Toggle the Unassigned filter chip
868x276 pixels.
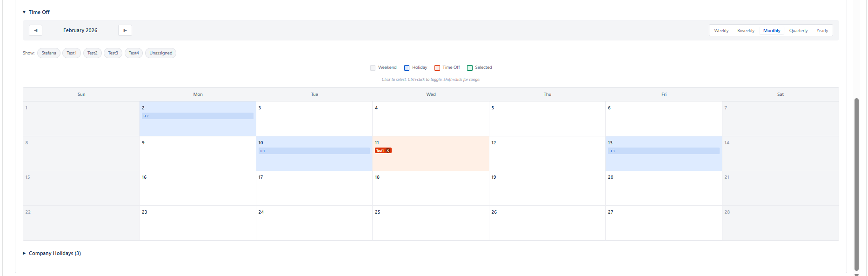[x=161, y=53]
